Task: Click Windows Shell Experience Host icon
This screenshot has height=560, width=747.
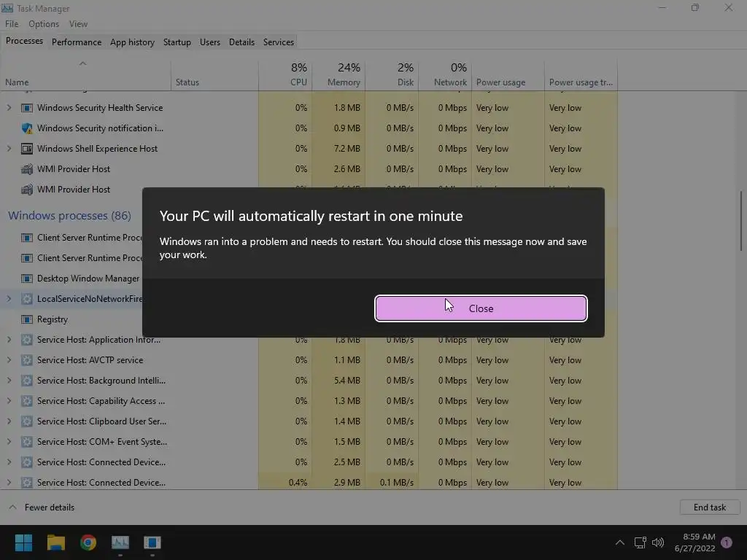Action: point(27,149)
